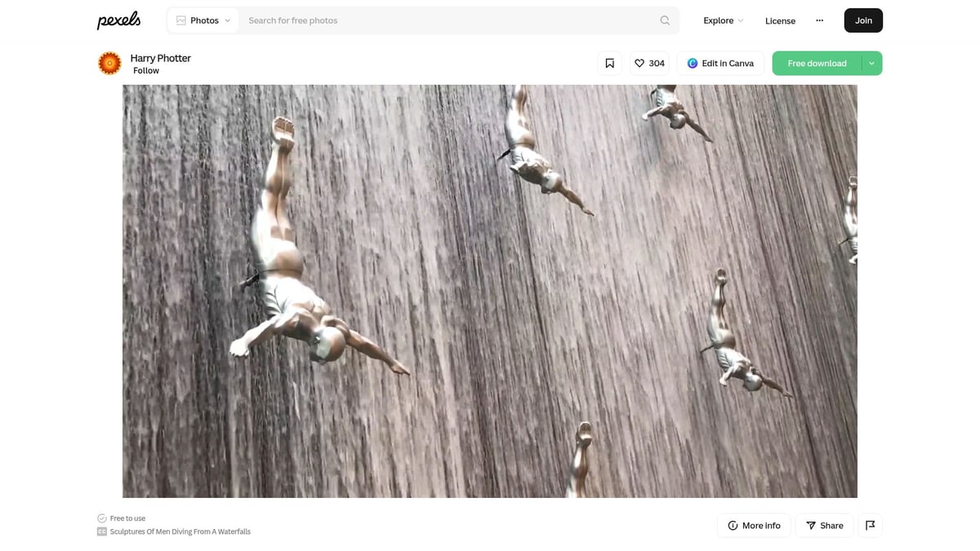Viewport: 980px width, 551px height.
Task: Toggle the like heart showing 304
Action: click(649, 63)
